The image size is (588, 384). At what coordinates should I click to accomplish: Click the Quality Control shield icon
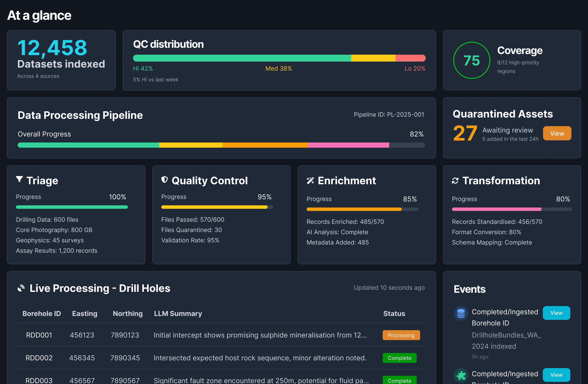(165, 180)
